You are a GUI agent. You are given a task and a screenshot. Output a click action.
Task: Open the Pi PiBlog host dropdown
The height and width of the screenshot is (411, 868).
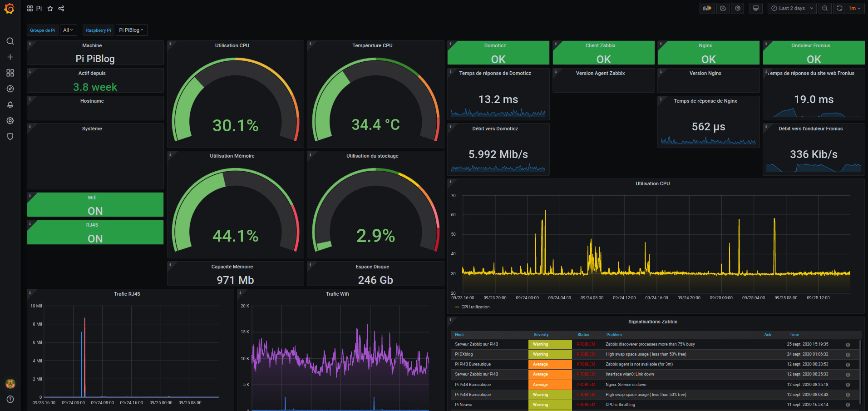[132, 30]
